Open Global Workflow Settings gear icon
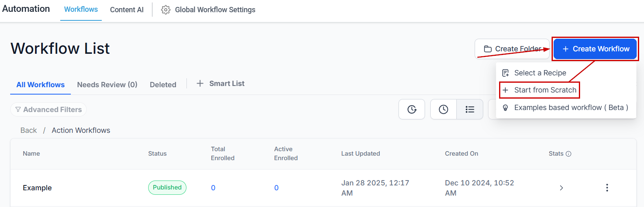This screenshot has width=644, height=207. [166, 10]
